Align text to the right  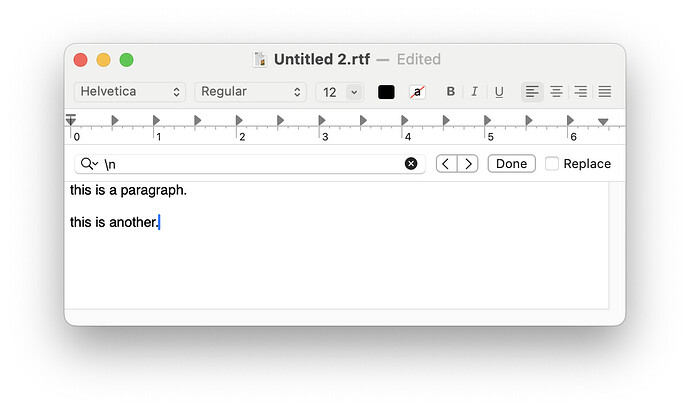[580, 92]
